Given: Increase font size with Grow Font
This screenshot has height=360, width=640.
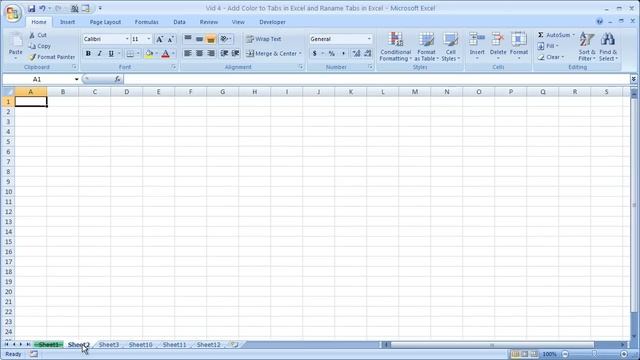Looking at the screenshot, I should coord(160,39).
